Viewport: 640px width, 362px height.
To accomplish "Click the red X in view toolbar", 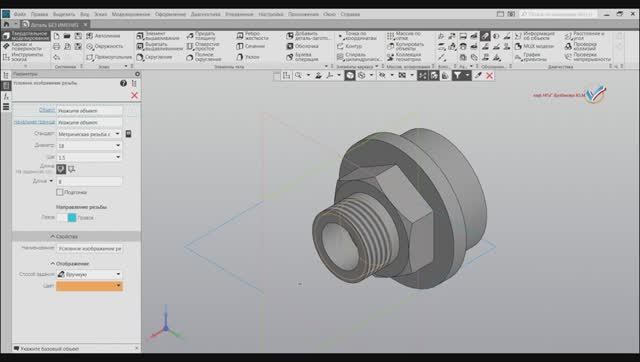I will tap(489, 76).
